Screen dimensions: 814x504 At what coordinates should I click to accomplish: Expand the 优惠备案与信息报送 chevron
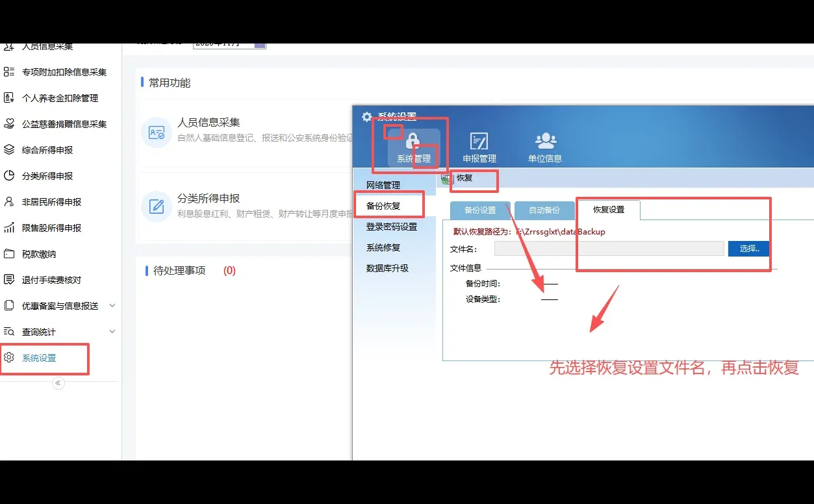111,305
